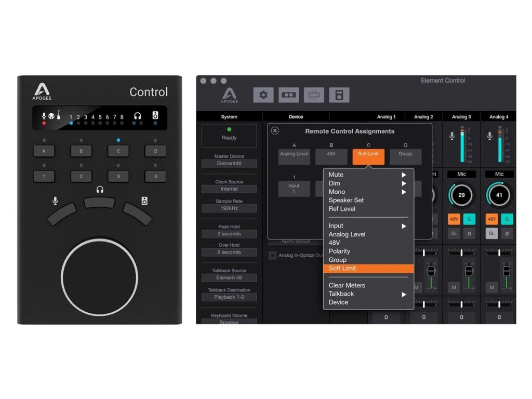Expand the Dim submenu in the popup
Screen dimensions: 532x399
click(368, 183)
